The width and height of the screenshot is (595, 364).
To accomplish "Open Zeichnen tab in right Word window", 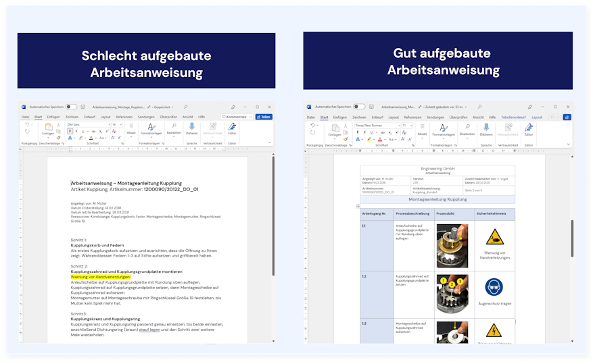I will tap(359, 117).
